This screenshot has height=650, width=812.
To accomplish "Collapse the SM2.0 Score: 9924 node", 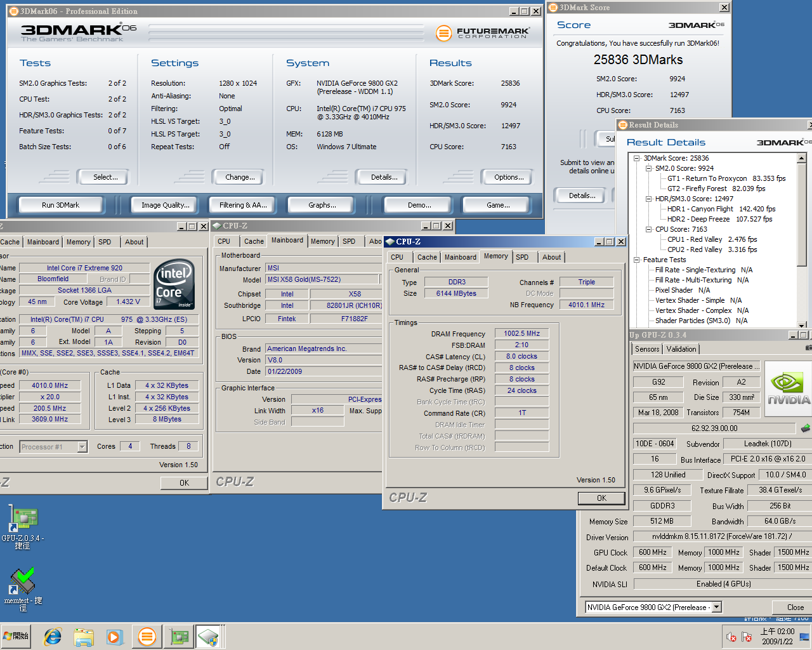I will tap(648, 168).
